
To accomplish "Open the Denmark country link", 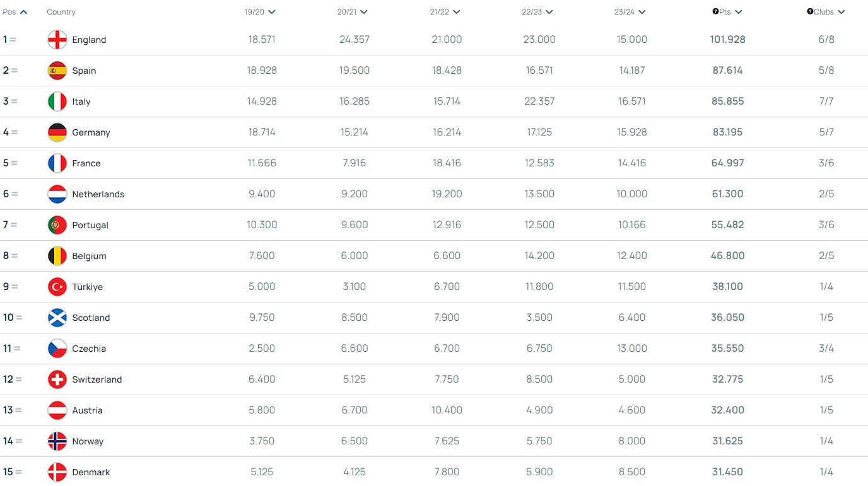I will [x=91, y=472].
